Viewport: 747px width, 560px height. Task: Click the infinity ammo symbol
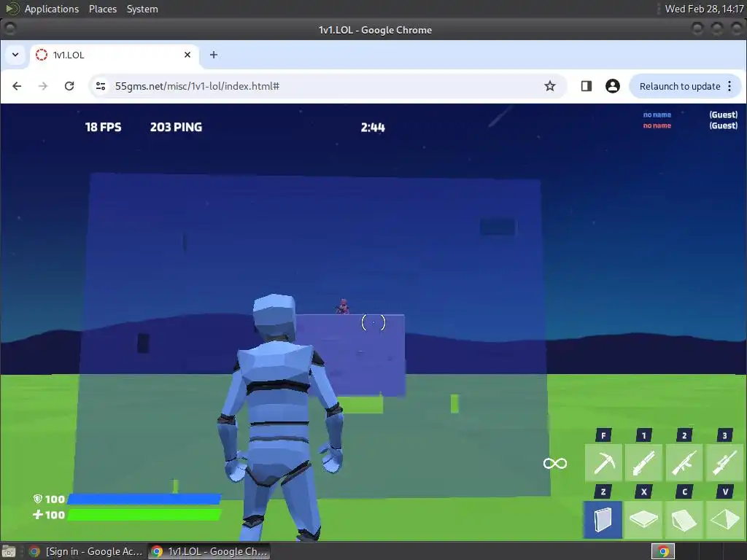coord(555,463)
